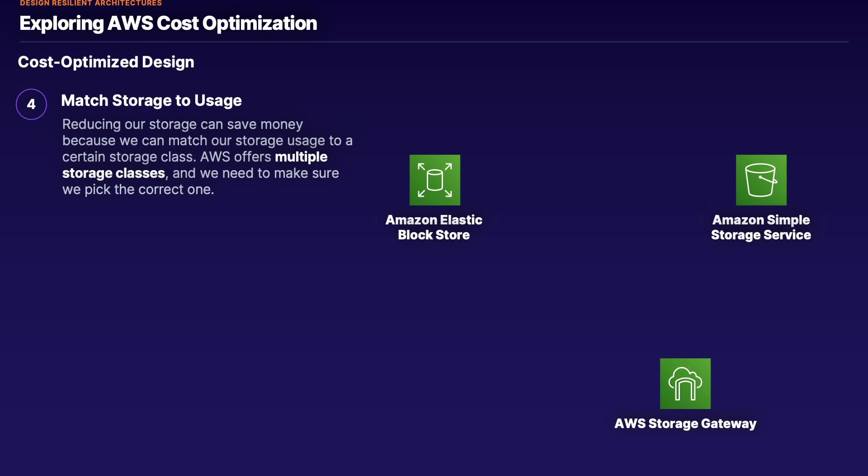Click the orange "DESIGN RESILIENT ARCHITECTURES" header

point(90,3)
